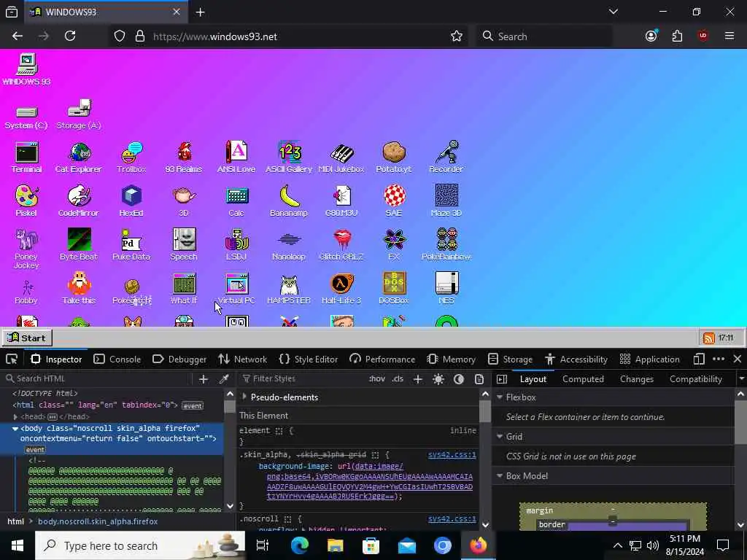Open Half-Life 3 desktop icon

coord(341,288)
